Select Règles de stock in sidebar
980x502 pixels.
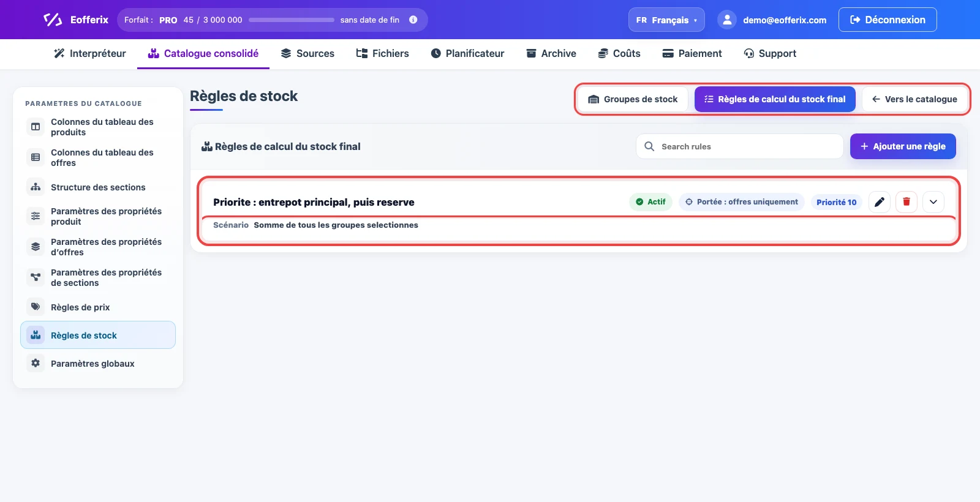(98, 335)
